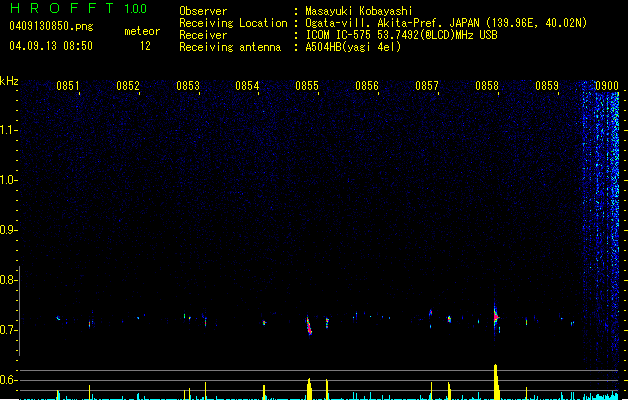Click the 0.6 kHz axis label
The height and width of the screenshot is (400, 629).
[9, 380]
